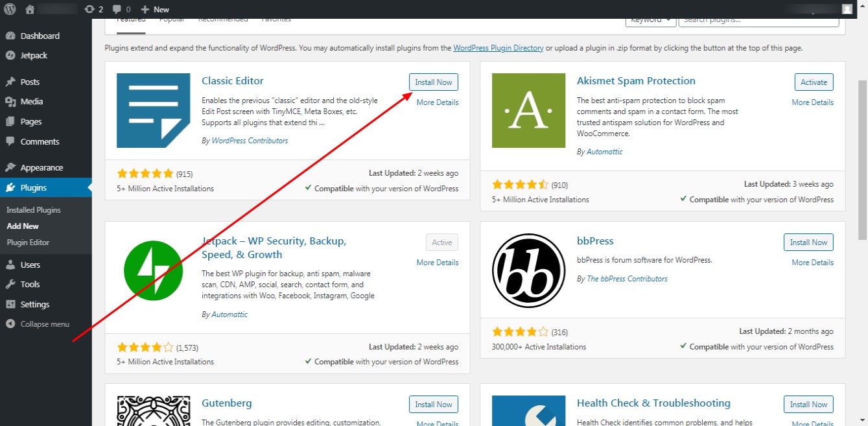868x426 pixels.
Task: Open the bbPress title link
Action: click(x=595, y=241)
